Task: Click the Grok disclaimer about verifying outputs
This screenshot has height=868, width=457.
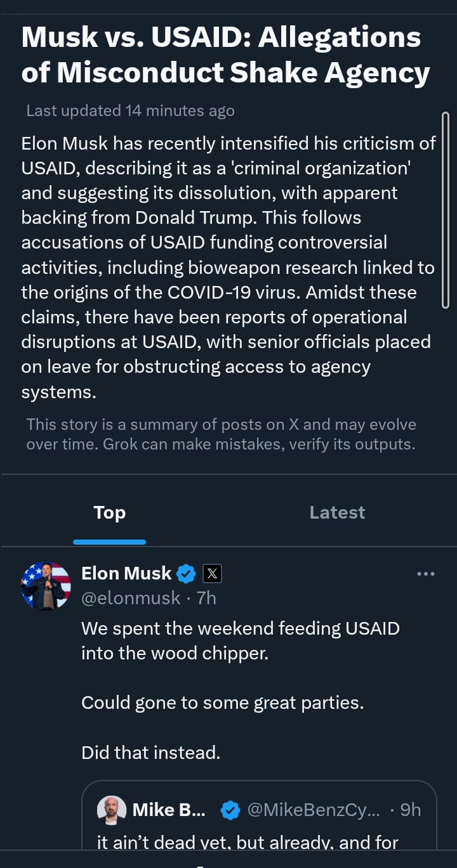Action: click(x=221, y=434)
